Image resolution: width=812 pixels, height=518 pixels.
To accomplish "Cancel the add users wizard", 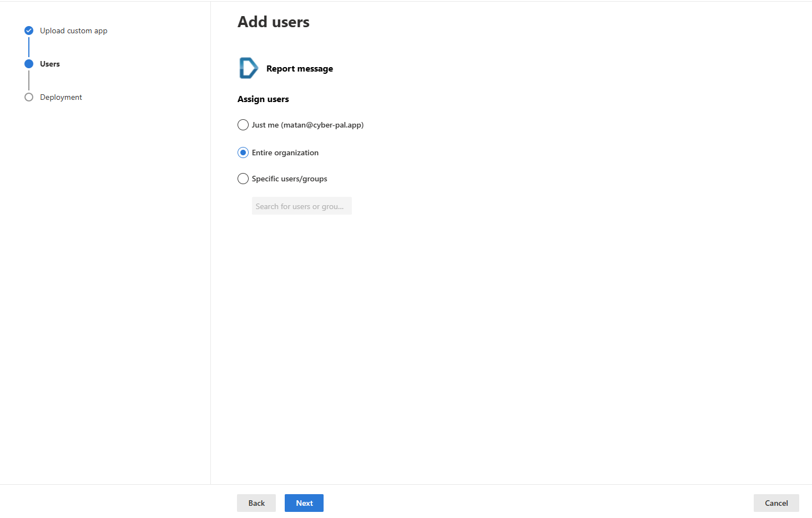I will tap(776, 503).
